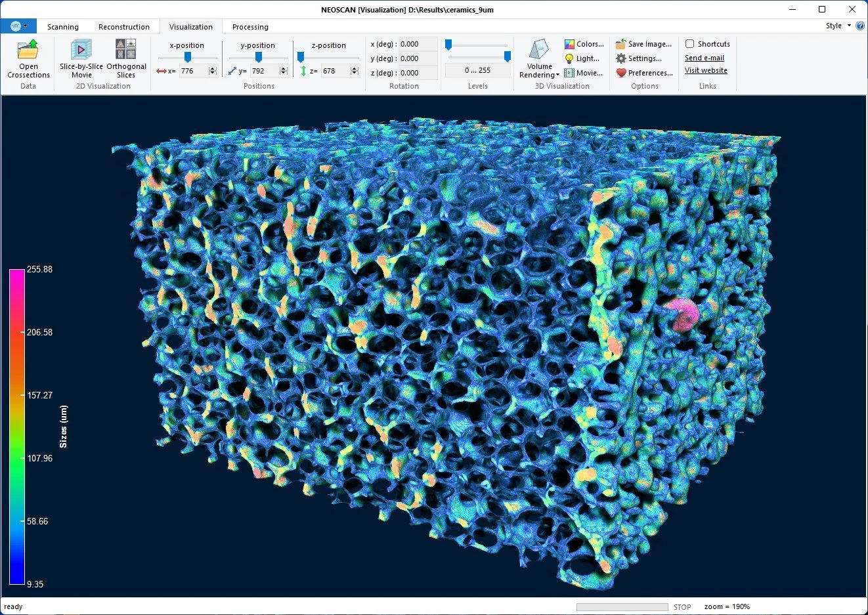
Task: Click the STOP button in status bar
Action: [682, 607]
